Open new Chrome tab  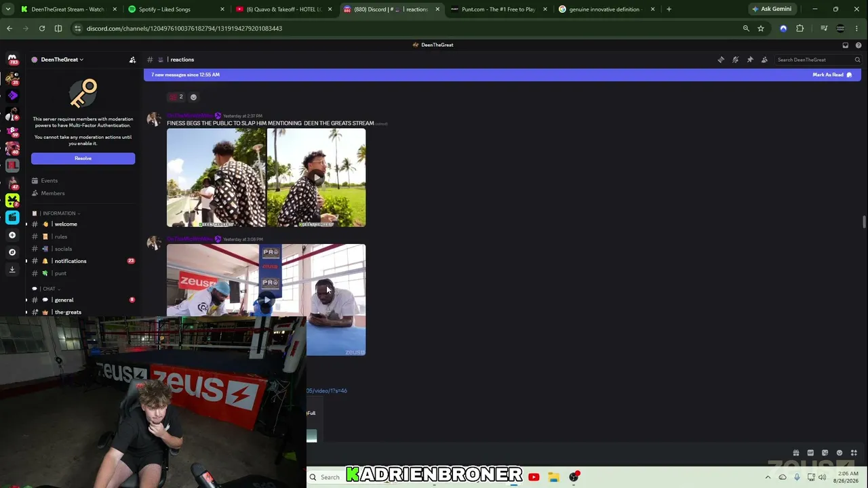click(669, 9)
